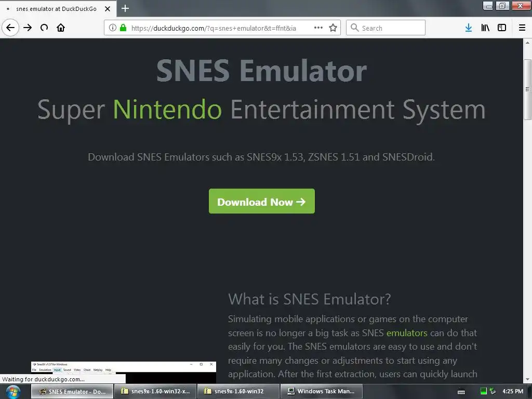The image size is (532, 399).
Task: Open the Firefox home page
Action: tap(61, 28)
